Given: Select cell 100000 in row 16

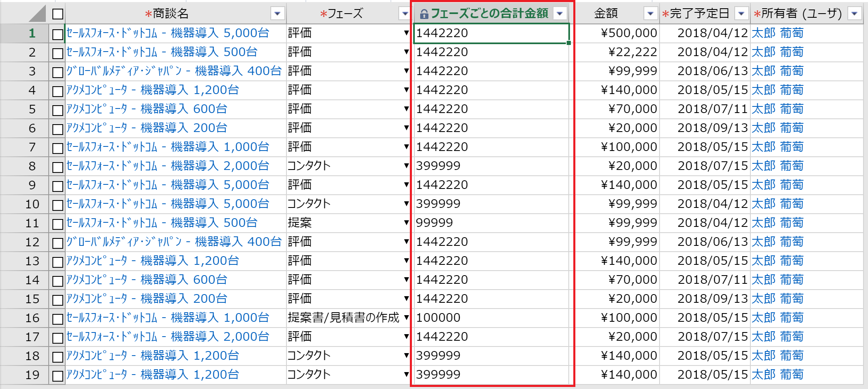Looking at the screenshot, I should click(x=491, y=318).
